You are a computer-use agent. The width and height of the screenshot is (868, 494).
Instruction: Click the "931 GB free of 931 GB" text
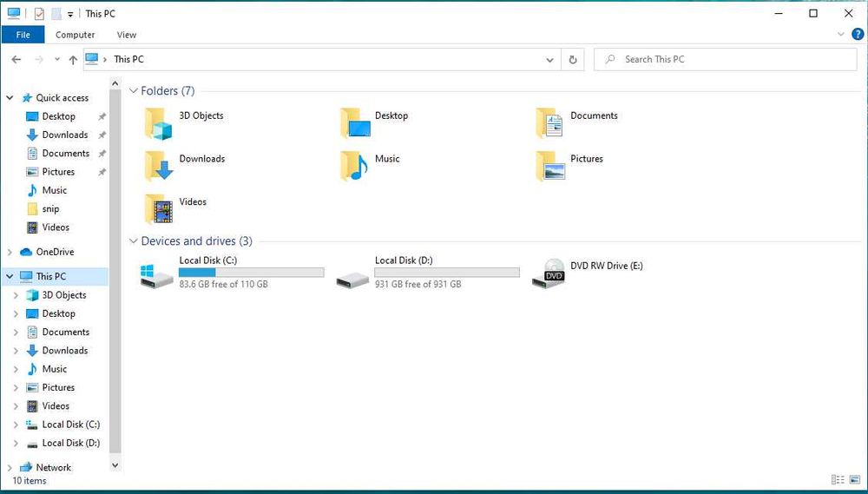(x=418, y=284)
